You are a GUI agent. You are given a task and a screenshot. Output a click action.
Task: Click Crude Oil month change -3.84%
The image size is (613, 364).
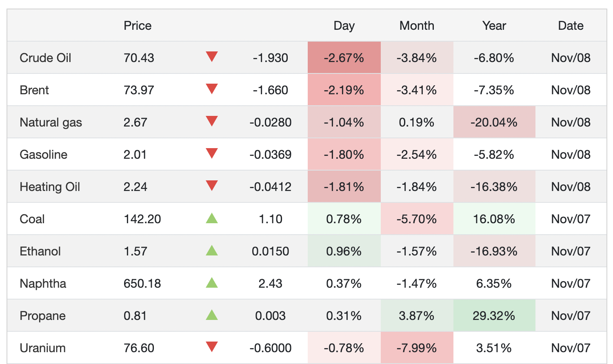tap(417, 58)
